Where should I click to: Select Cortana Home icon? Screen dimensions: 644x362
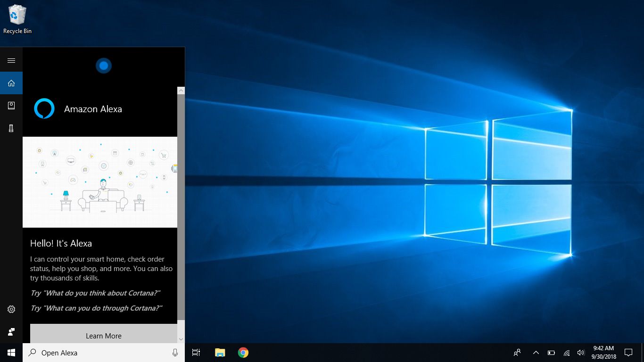tap(11, 83)
